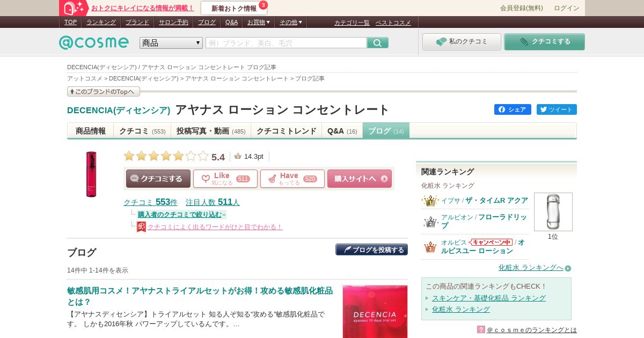Click the @cosme logo
This screenshot has width=644, height=338.
tap(94, 42)
